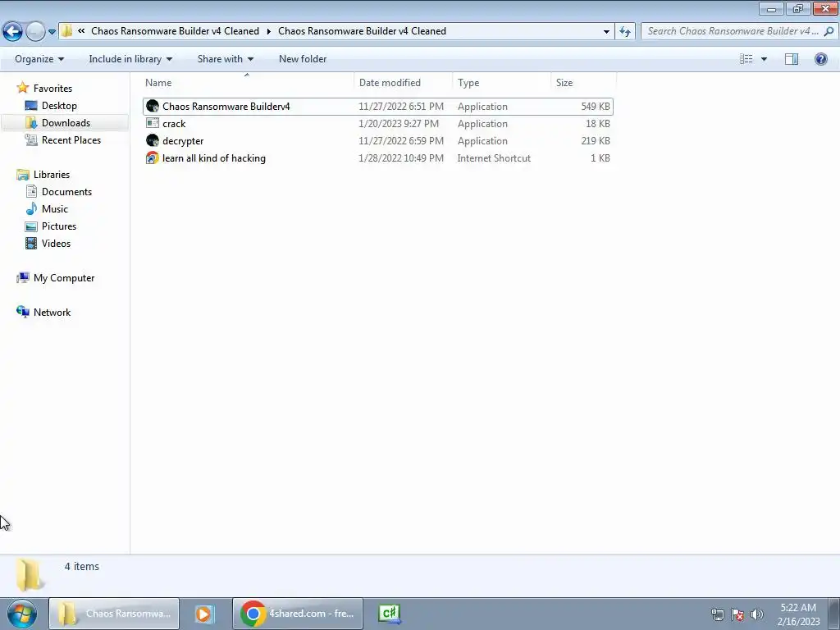
Task: Click the 219 KB size cell
Action: pos(596,141)
